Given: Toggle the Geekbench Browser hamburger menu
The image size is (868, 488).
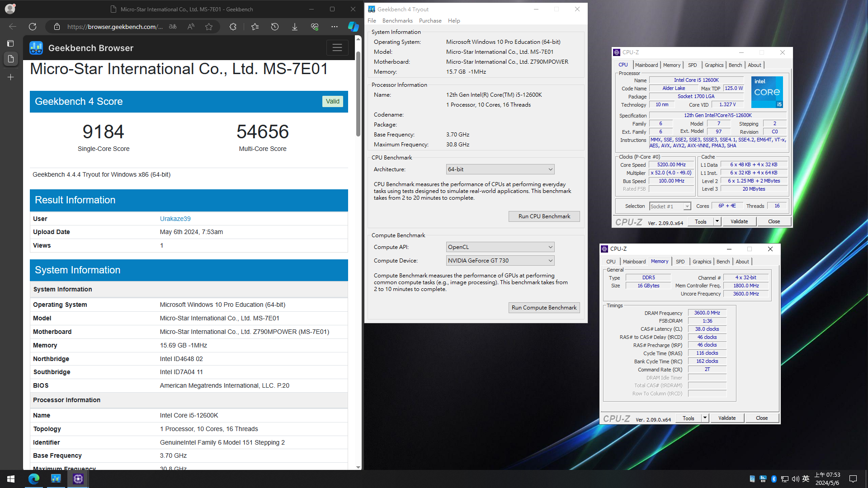Looking at the screenshot, I should tap(337, 47).
